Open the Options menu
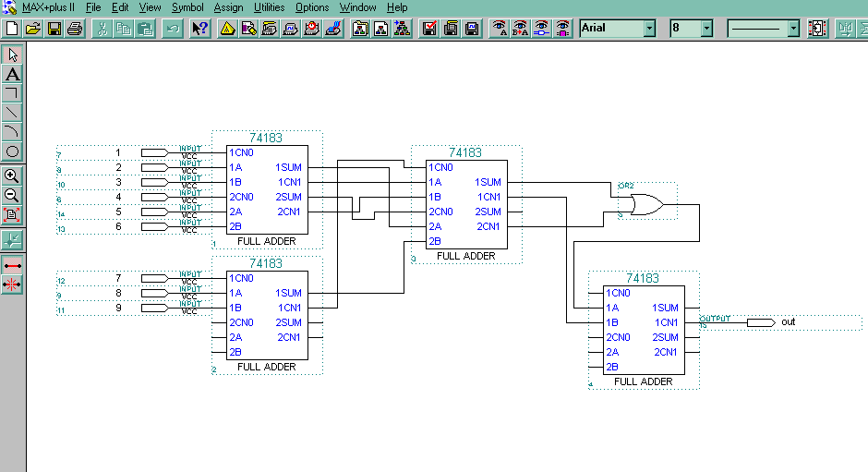The width and height of the screenshot is (868, 472). (x=312, y=7)
